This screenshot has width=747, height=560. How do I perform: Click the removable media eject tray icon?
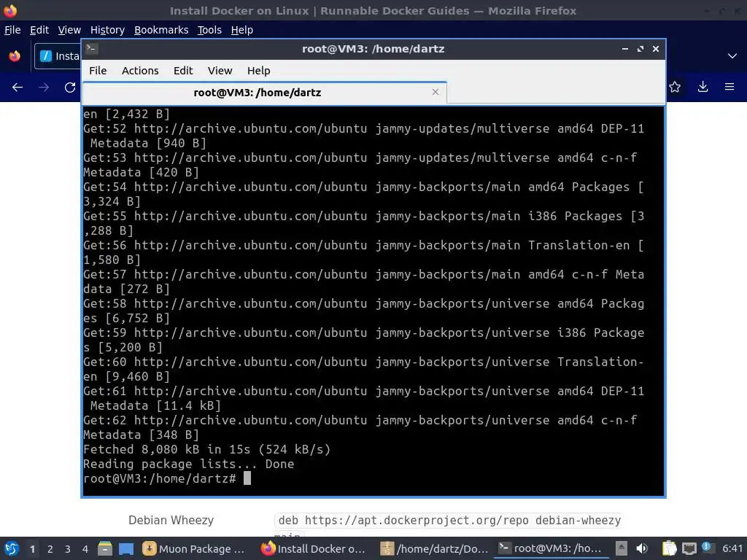622,548
